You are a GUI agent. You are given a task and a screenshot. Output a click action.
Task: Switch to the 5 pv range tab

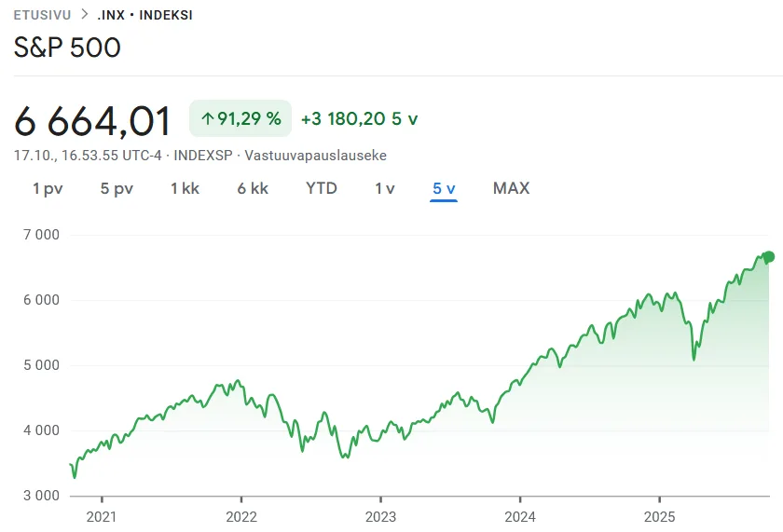117,188
